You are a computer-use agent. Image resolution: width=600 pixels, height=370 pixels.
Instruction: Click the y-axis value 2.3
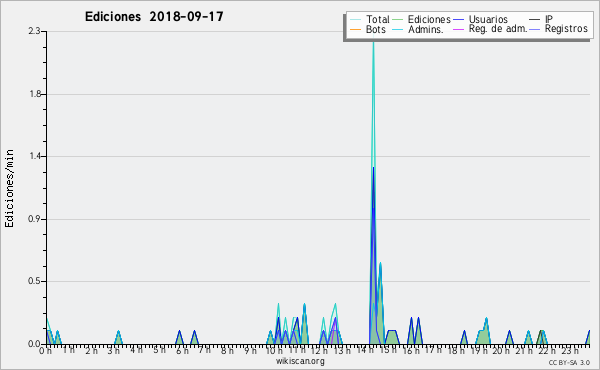pyautogui.click(x=35, y=31)
